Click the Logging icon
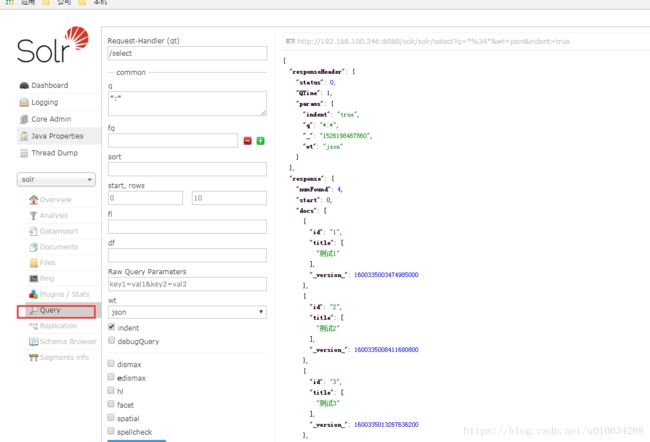 (x=24, y=102)
